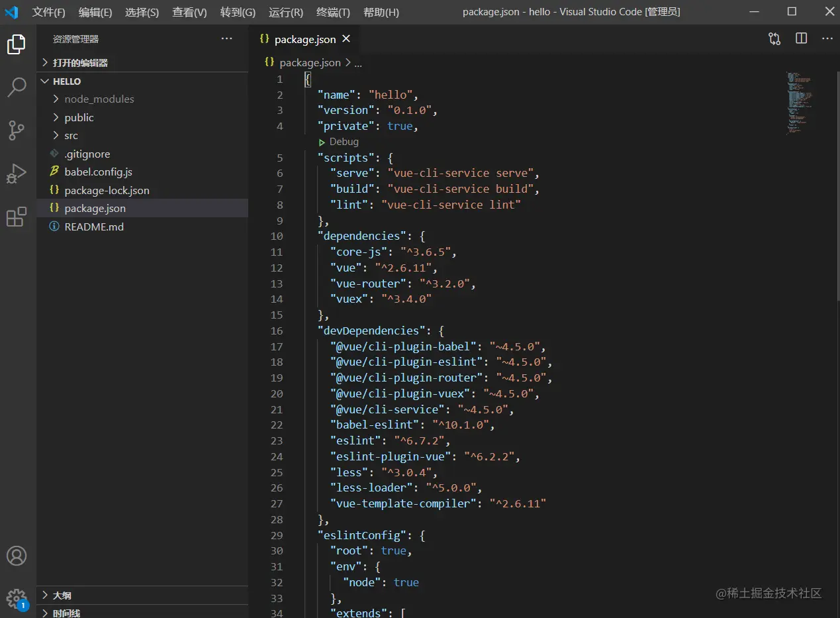Viewport: 840px width, 618px height.
Task: Click the true value of "private"
Action: [x=400, y=126]
